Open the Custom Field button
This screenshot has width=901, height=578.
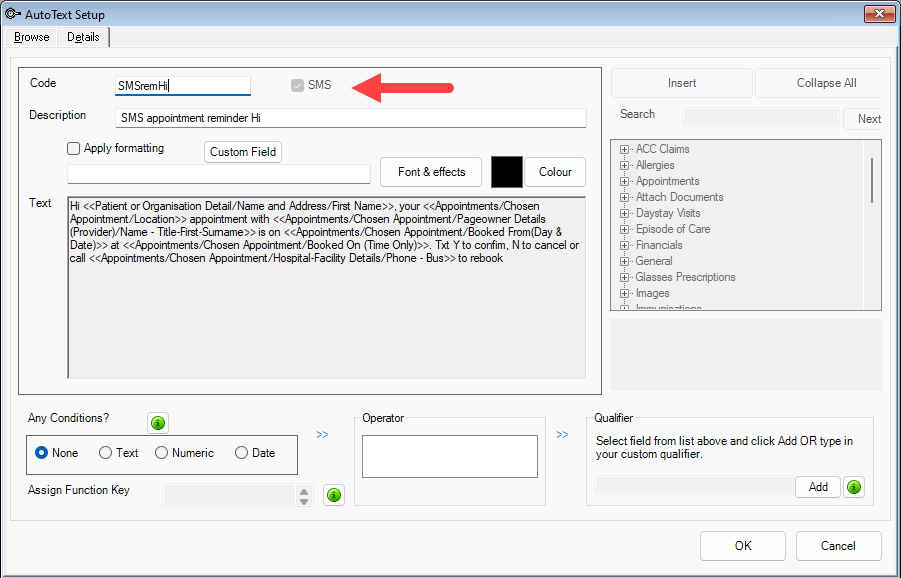click(243, 152)
